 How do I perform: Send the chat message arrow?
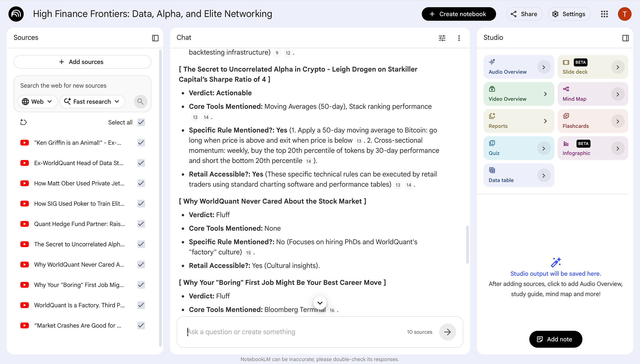click(447, 332)
